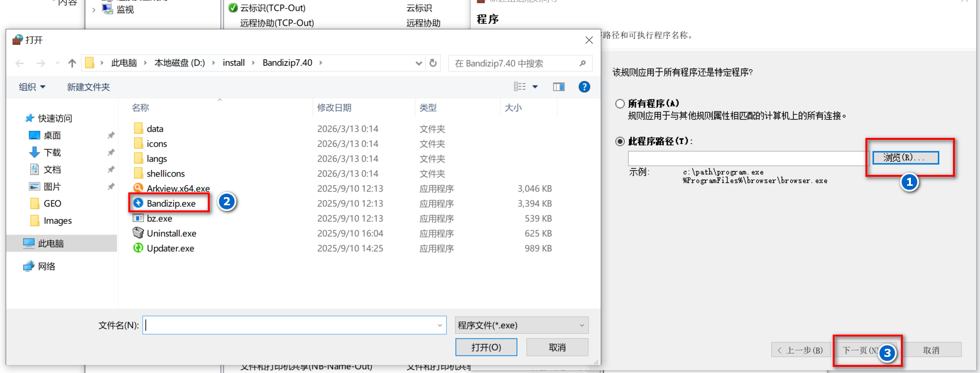Click 此电脑 in the address breadcrumb
Image resolution: width=980 pixels, height=373 pixels.
click(124, 63)
